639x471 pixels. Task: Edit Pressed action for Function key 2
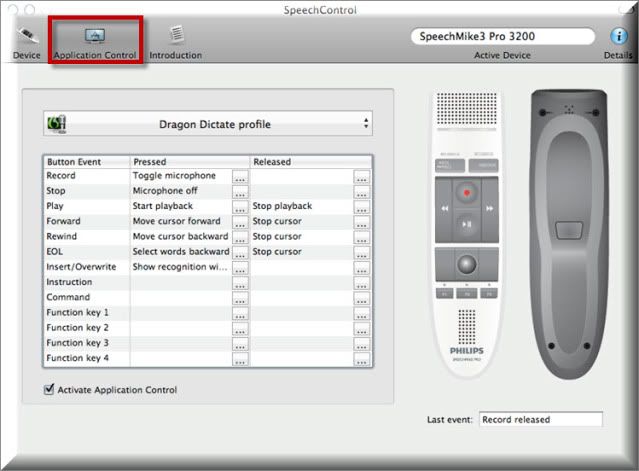240,328
